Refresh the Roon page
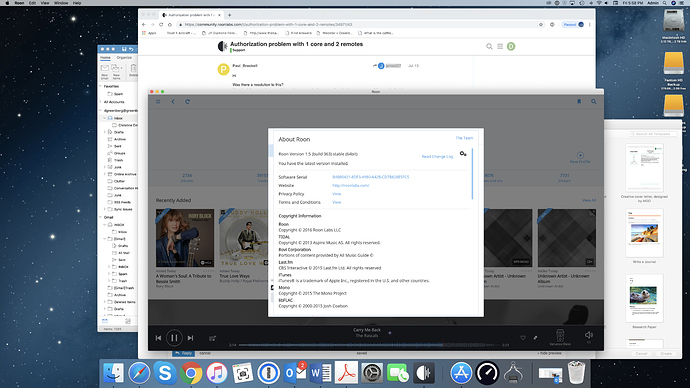This screenshot has height=388, width=690. 187,102
